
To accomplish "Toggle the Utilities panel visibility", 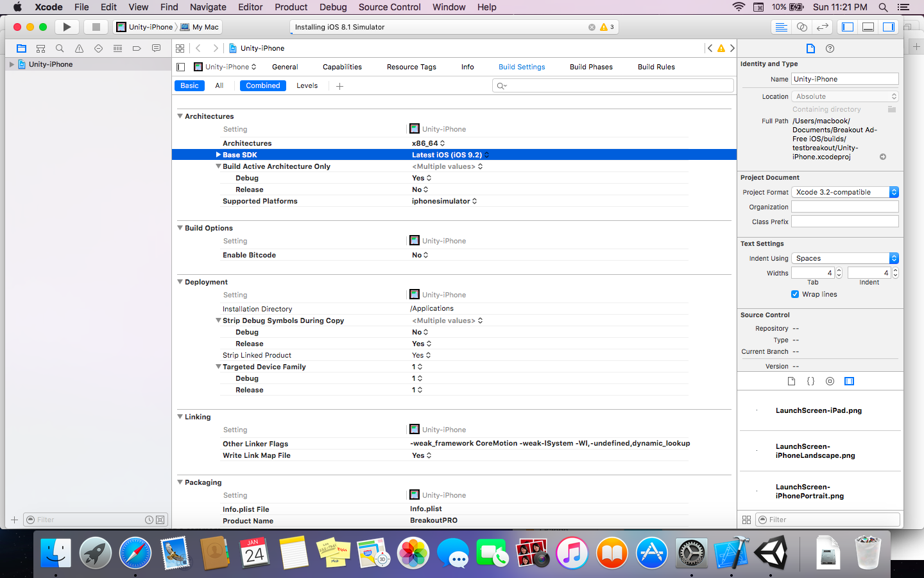I will (889, 27).
